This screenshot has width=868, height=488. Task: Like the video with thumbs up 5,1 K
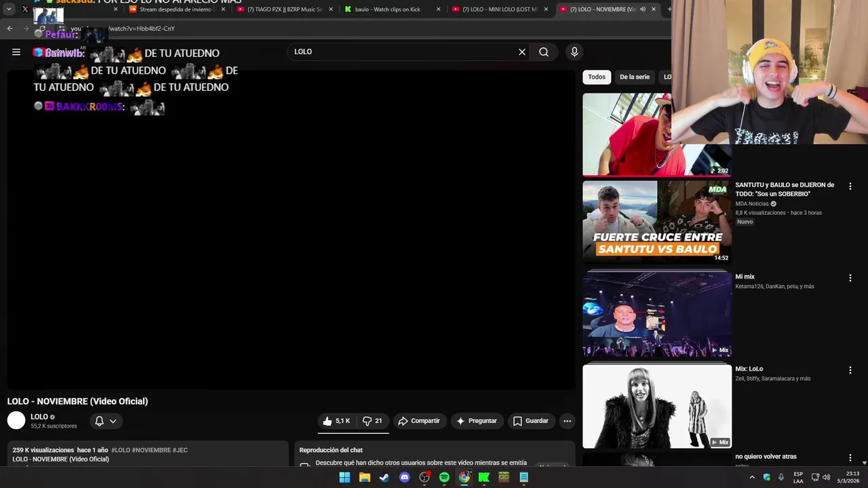click(337, 421)
